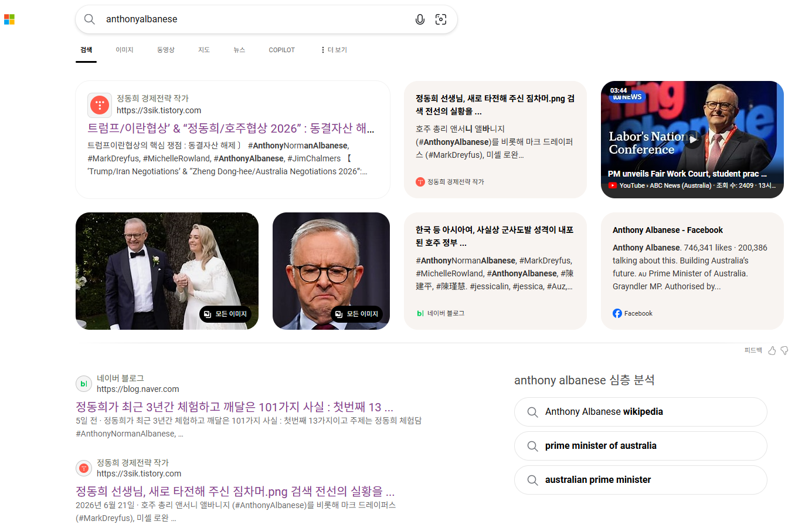812x531 pixels.
Task: Click the tistory favicon in lower result
Action: (x=84, y=468)
